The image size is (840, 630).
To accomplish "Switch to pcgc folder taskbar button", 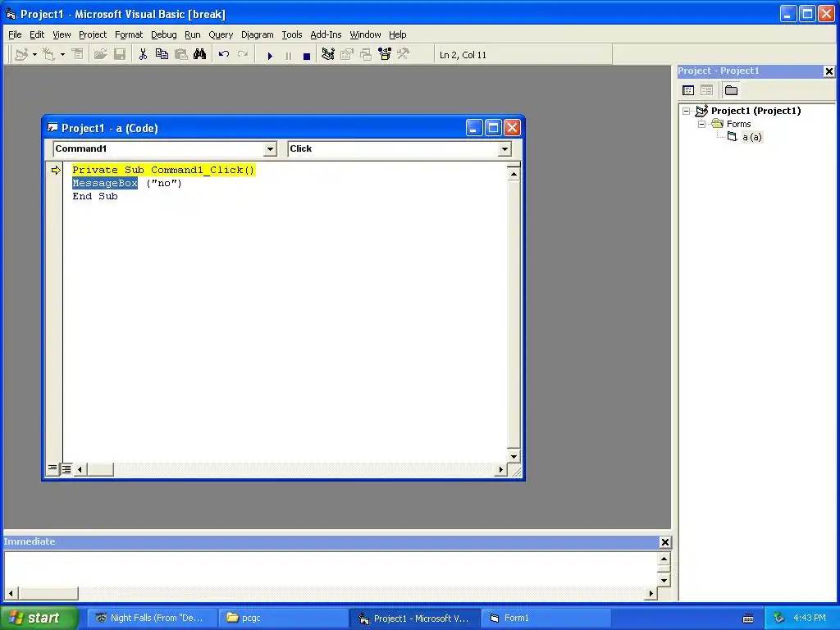I will (283, 619).
